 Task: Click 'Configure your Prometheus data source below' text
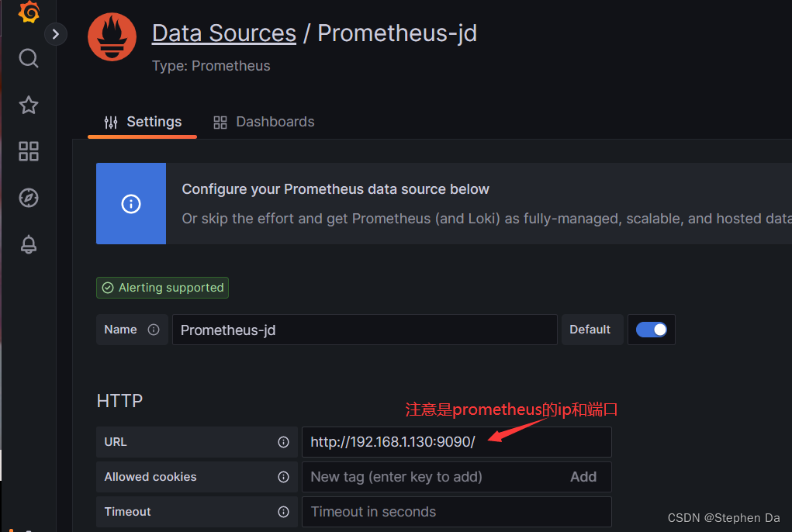coord(335,189)
